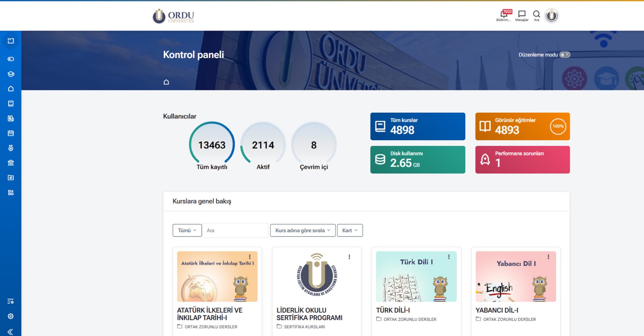Open the calendar icon in sidebar

(x=11, y=133)
